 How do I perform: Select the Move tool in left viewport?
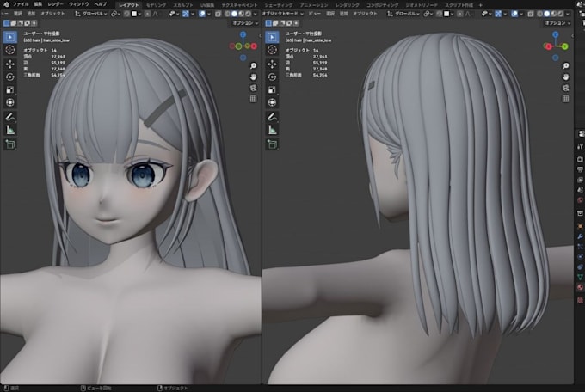(10, 64)
